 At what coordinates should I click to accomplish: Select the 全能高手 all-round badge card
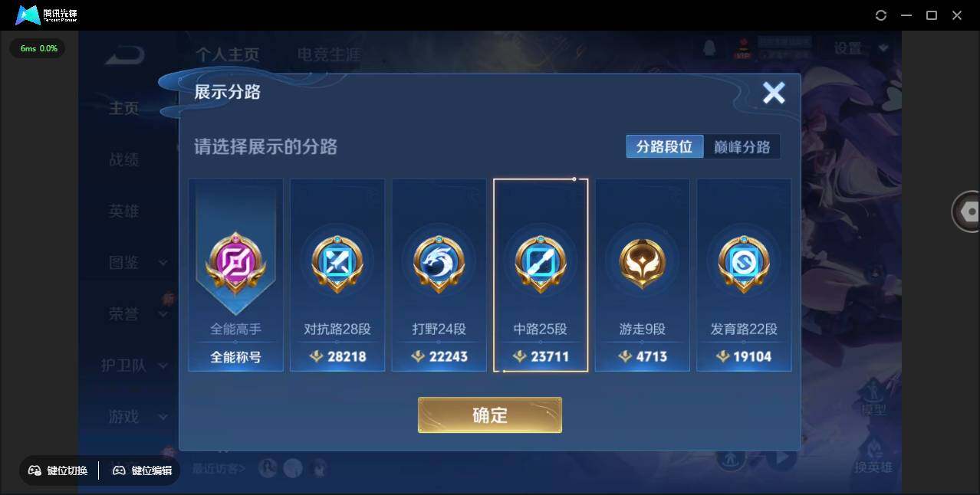point(235,275)
